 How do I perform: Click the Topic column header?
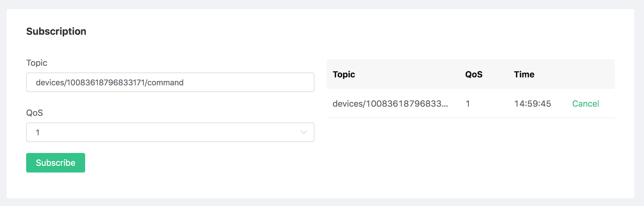pos(344,74)
